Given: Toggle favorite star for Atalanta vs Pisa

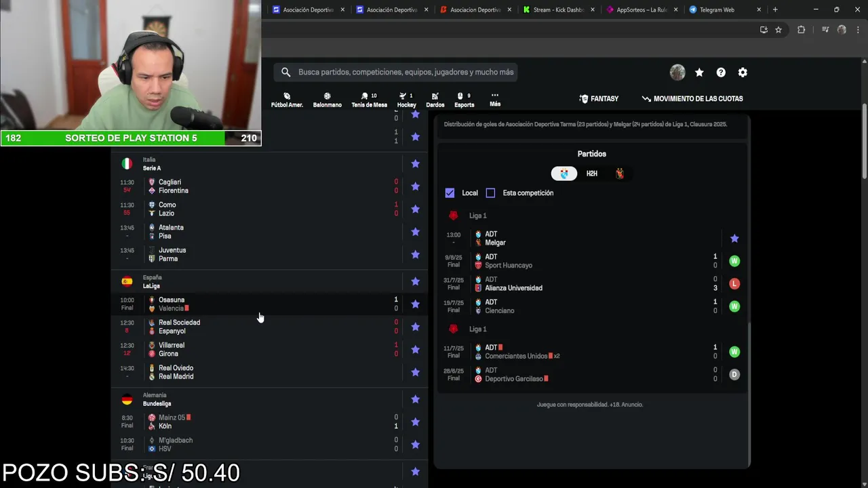Looking at the screenshot, I should (x=416, y=232).
